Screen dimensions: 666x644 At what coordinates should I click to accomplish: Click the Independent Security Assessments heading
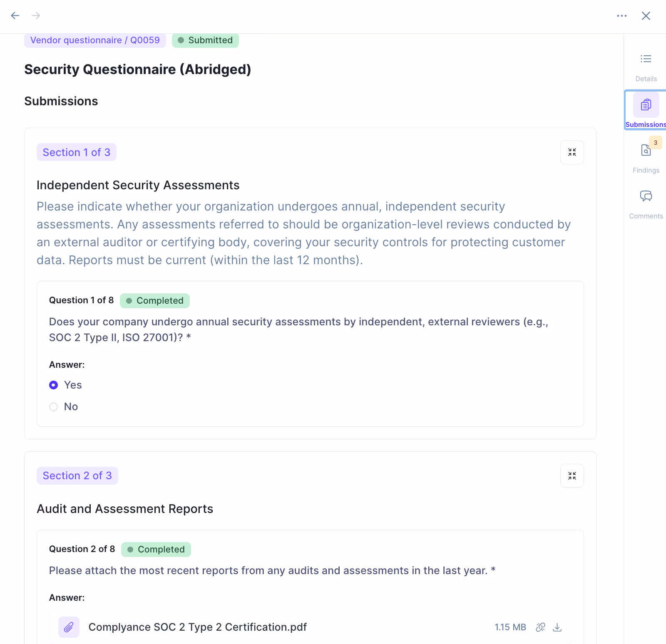(138, 185)
